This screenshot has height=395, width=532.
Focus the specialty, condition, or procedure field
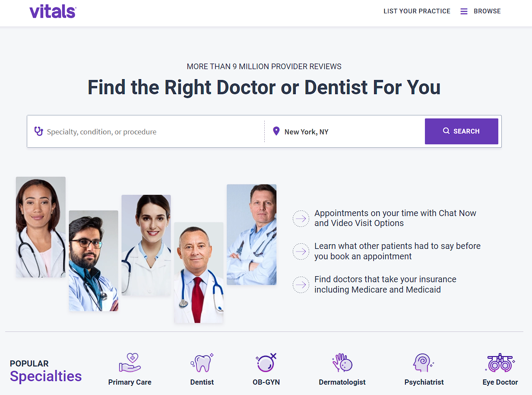click(147, 131)
